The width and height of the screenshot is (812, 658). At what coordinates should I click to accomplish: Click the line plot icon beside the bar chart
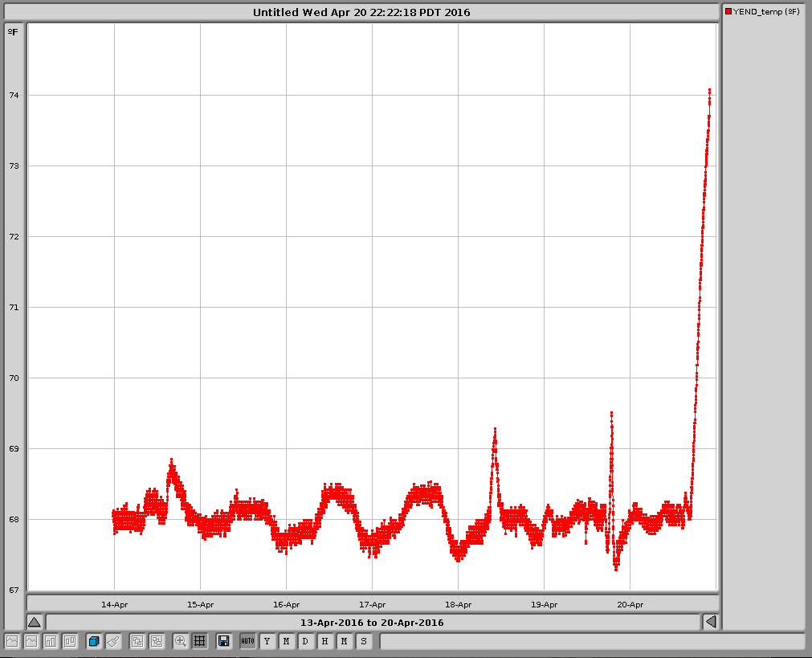31,641
